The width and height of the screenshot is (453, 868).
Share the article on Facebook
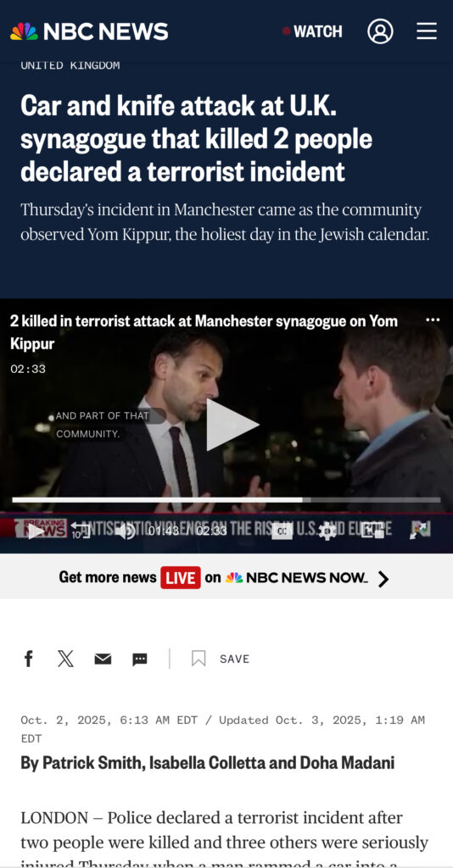click(29, 659)
